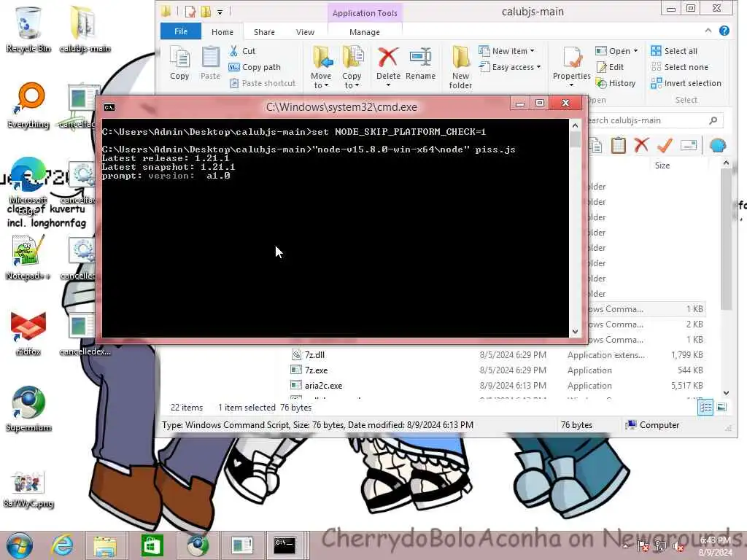
Task: Open the Store icon on taskbar
Action: click(x=152, y=545)
